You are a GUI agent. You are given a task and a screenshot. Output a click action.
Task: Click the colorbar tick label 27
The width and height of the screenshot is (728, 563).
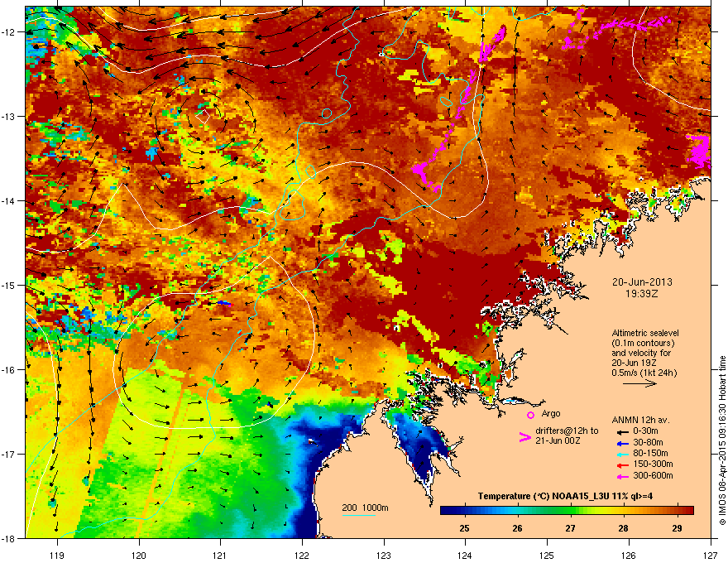(570, 528)
